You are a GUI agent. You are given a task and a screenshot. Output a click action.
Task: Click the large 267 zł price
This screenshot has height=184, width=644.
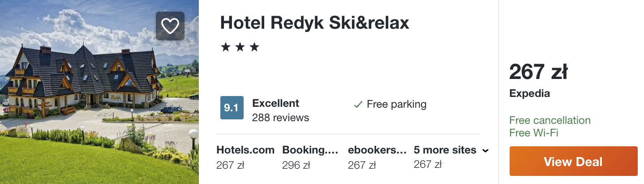point(538,72)
